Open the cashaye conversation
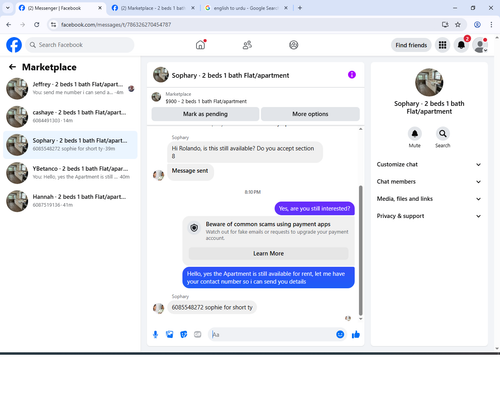Viewport: 500px width, 400px height. coord(70,117)
